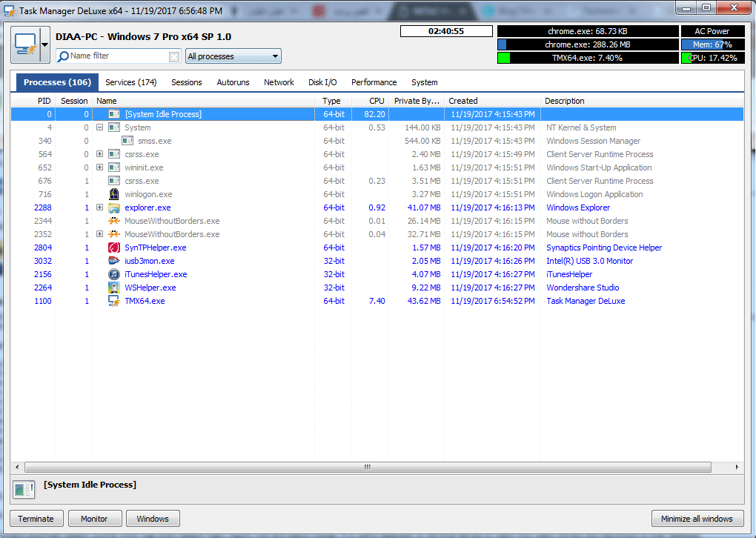Open the Services (174) tab
The height and width of the screenshot is (538, 756).
coord(131,82)
